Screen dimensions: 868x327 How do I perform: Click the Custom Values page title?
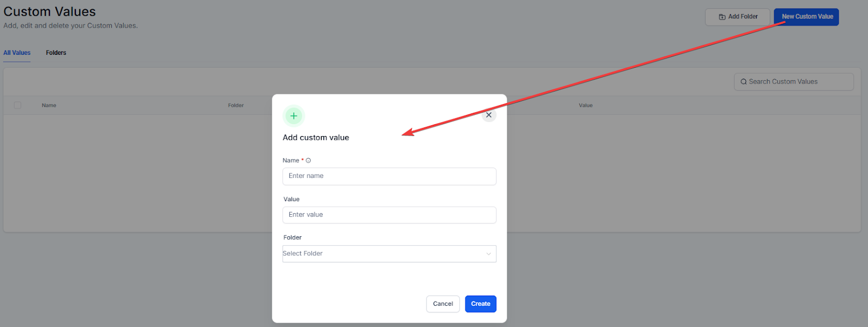(x=49, y=11)
